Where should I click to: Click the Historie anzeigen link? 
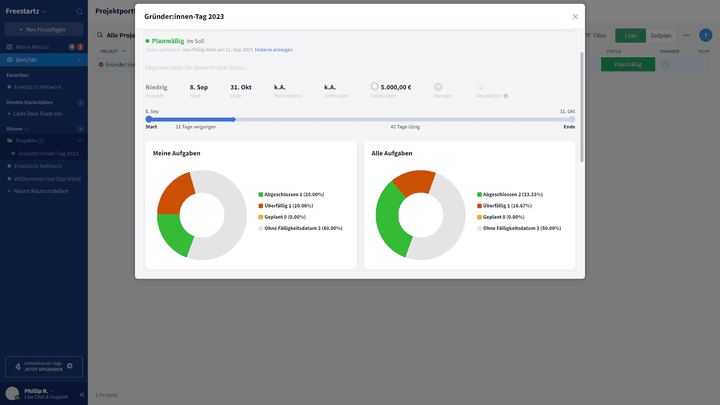point(273,50)
